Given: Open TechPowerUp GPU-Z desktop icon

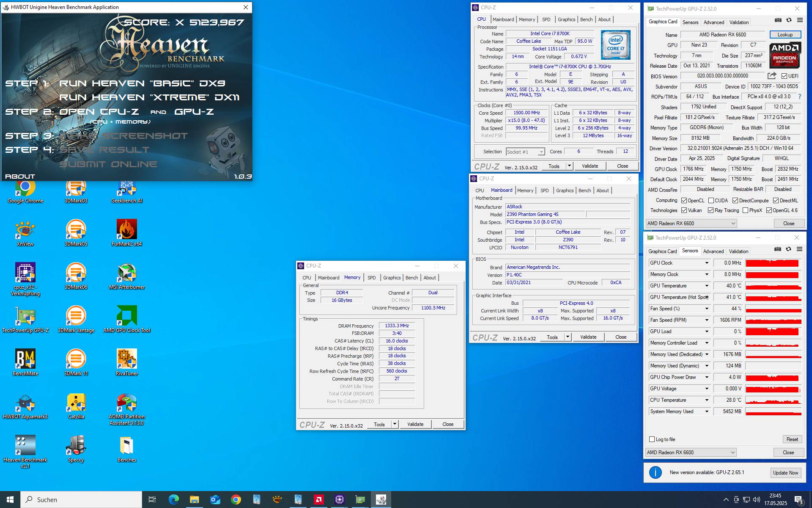Looking at the screenshot, I should (x=25, y=319).
